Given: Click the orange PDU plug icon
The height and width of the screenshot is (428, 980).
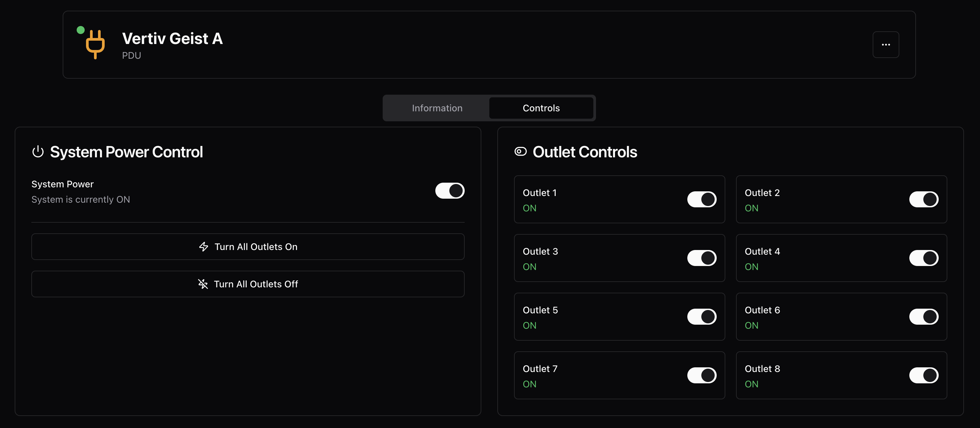Looking at the screenshot, I should tap(95, 44).
